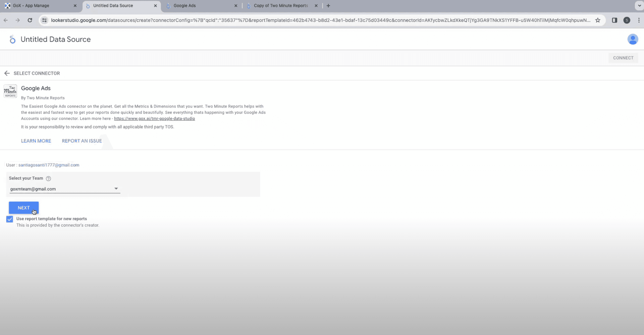Go back using the Select Connector arrow
The image size is (644, 335).
[7, 73]
